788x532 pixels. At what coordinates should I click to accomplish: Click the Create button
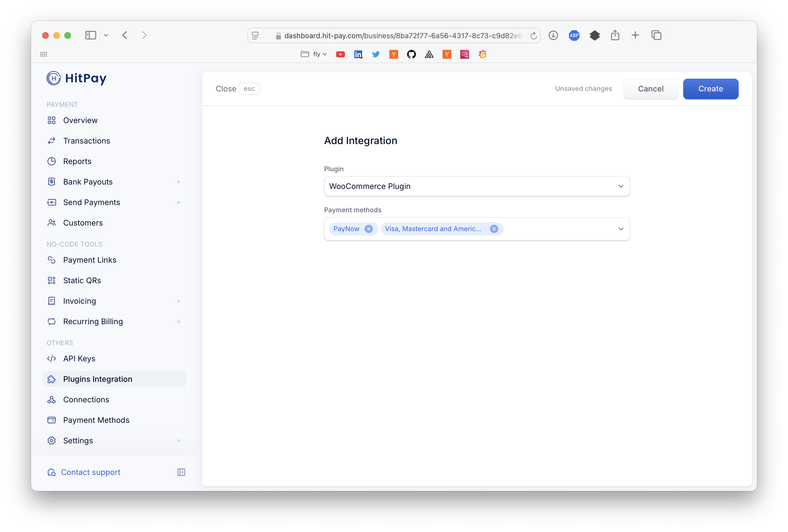(x=711, y=89)
